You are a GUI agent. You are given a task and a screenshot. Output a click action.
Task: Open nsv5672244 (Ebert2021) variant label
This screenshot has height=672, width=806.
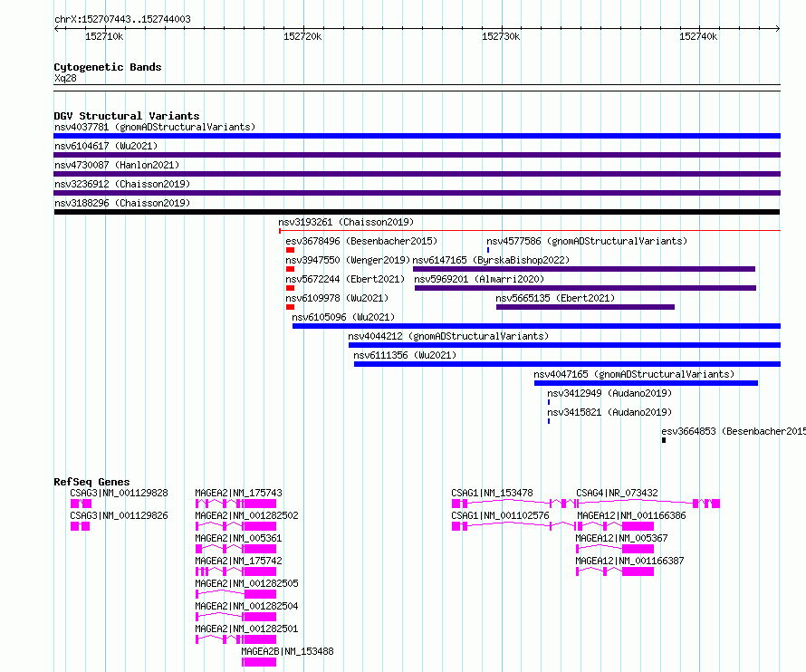tap(345, 279)
